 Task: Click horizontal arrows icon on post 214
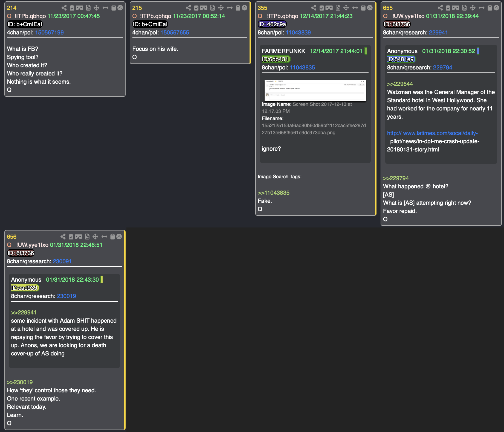click(105, 8)
